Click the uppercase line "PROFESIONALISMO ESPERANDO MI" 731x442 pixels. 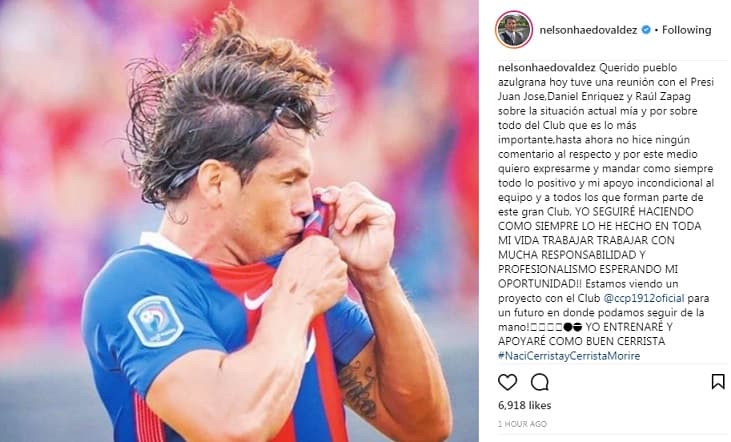[x=588, y=269]
